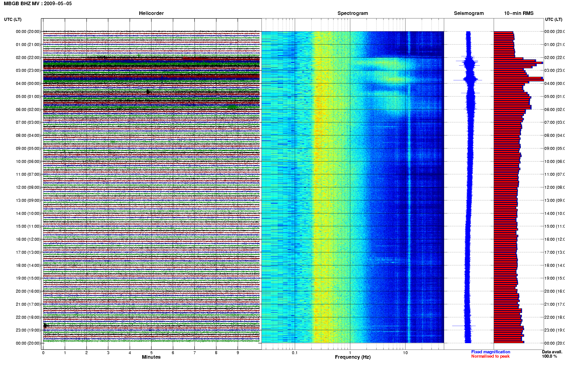This screenshot has height=368, width=588.
Task: Click the 05:00 (01:00) left time label
Action: pos(28,96)
